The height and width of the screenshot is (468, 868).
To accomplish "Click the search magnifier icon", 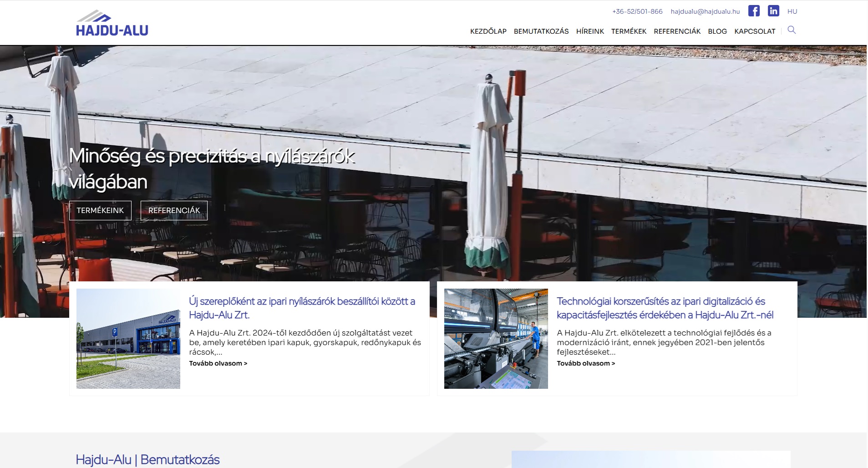I will point(792,30).
